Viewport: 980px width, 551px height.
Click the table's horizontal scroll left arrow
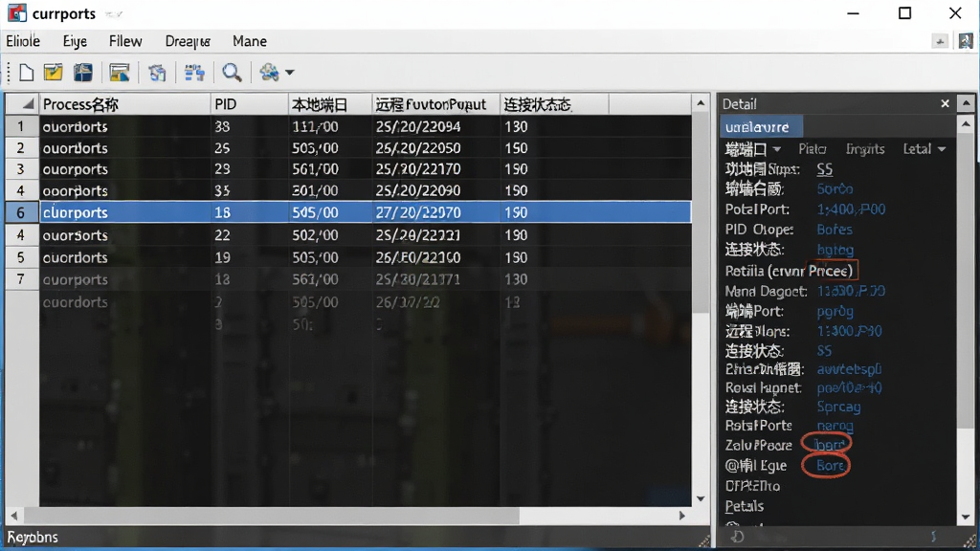[x=13, y=516]
